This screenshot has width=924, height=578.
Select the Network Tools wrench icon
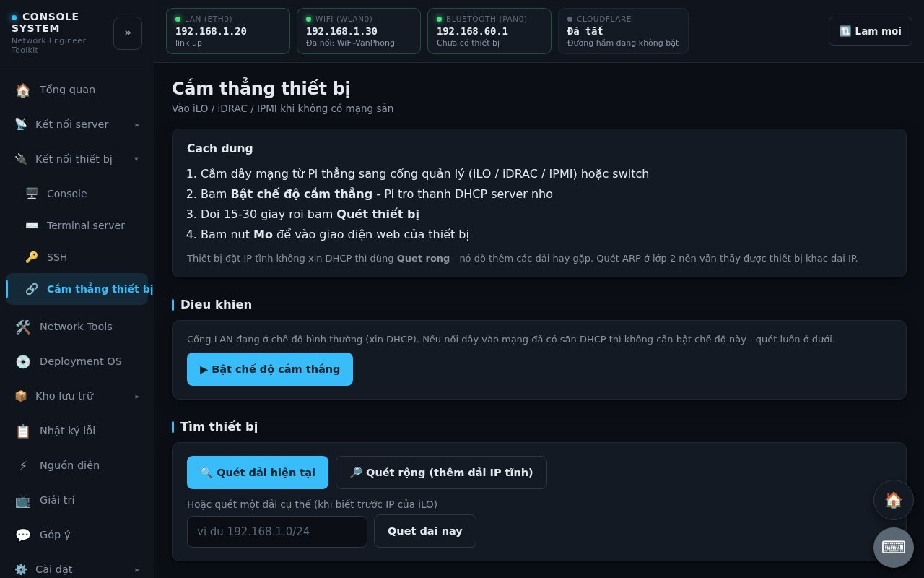click(23, 327)
